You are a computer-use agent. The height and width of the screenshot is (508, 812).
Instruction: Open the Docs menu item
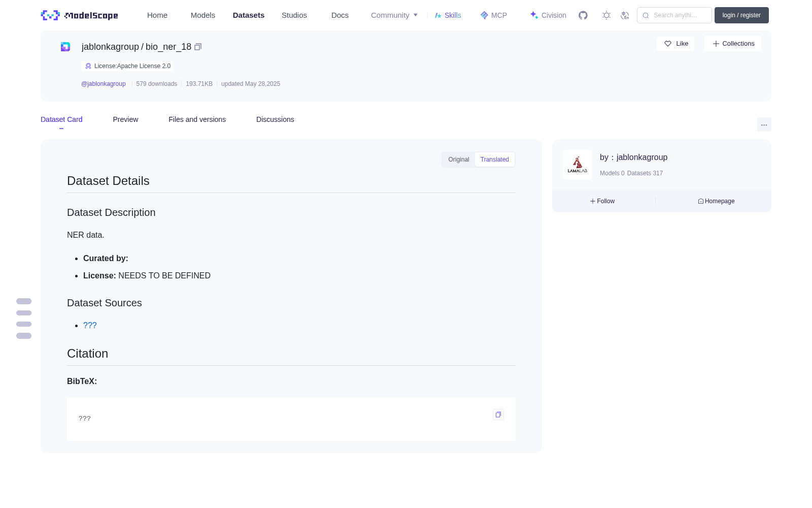click(x=340, y=15)
